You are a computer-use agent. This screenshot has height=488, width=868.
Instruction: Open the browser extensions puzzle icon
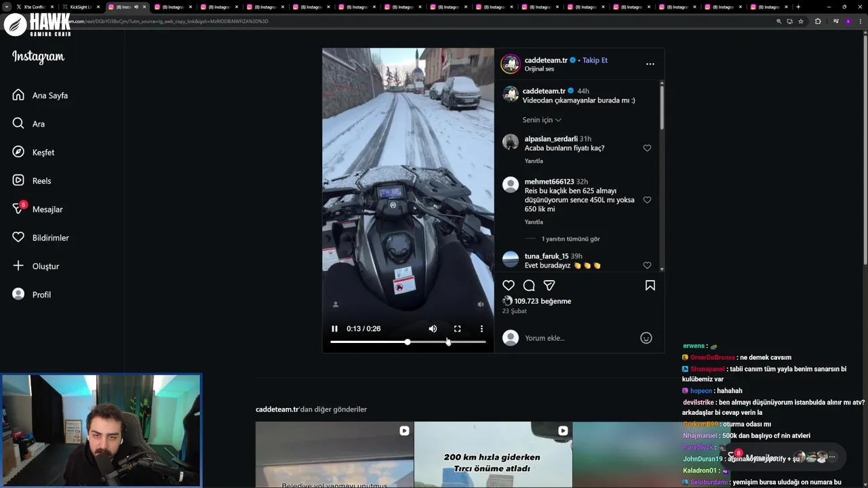pyautogui.click(x=818, y=21)
